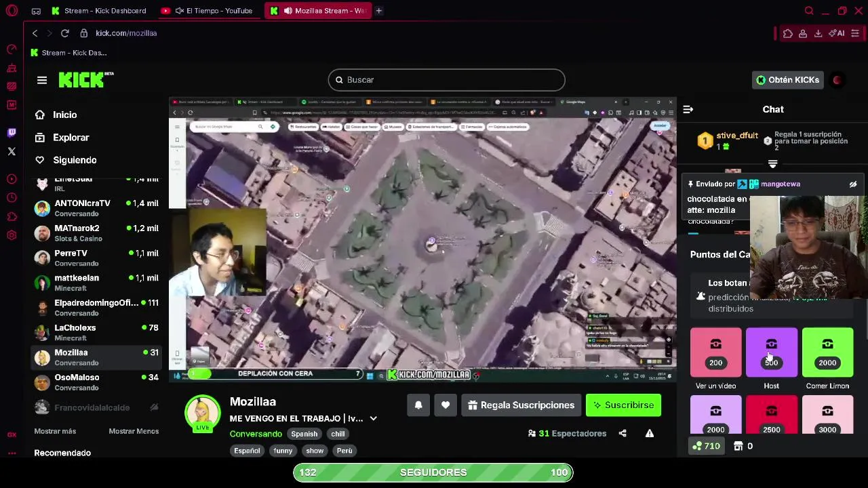Click Mostrar más in the following list

(x=55, y=431)
